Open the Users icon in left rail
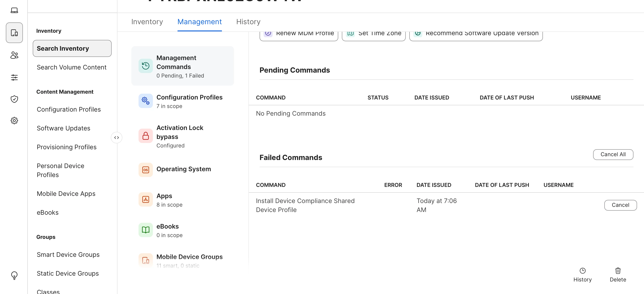 (x=14, y=55)
